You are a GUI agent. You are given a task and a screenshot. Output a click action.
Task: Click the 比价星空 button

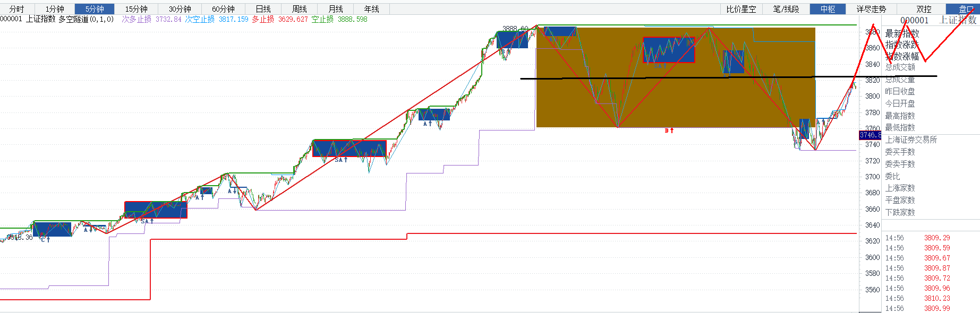click(741, 9)
